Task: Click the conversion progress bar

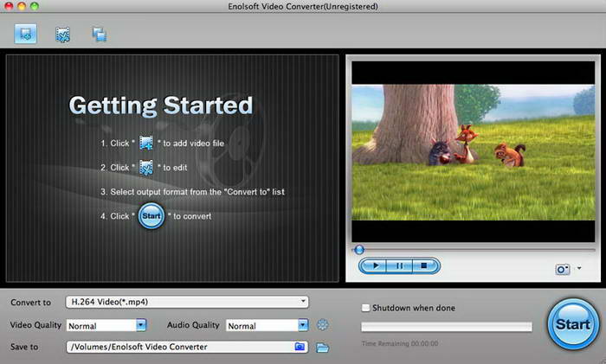Action: click(x=447, y=327)
